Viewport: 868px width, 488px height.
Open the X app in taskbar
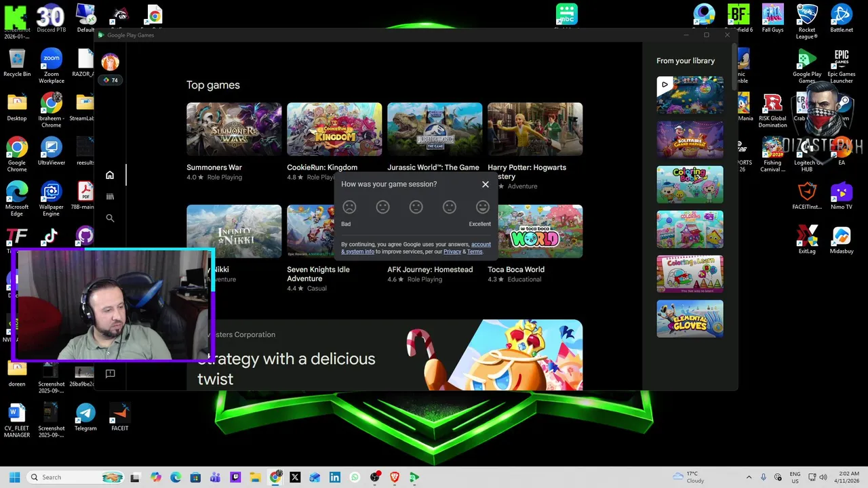295,477
